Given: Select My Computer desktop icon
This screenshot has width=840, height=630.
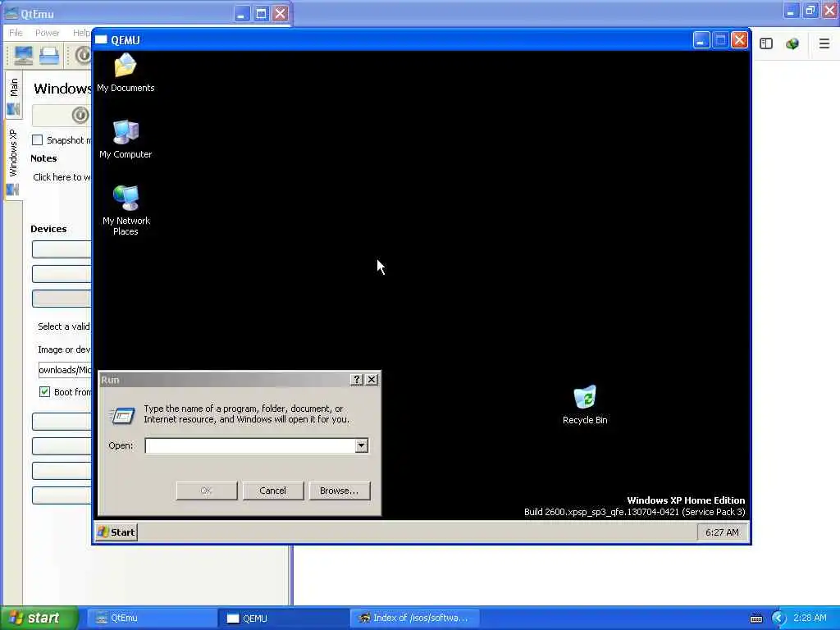Looking at the screenshot, I should click(x=126, y=139).
